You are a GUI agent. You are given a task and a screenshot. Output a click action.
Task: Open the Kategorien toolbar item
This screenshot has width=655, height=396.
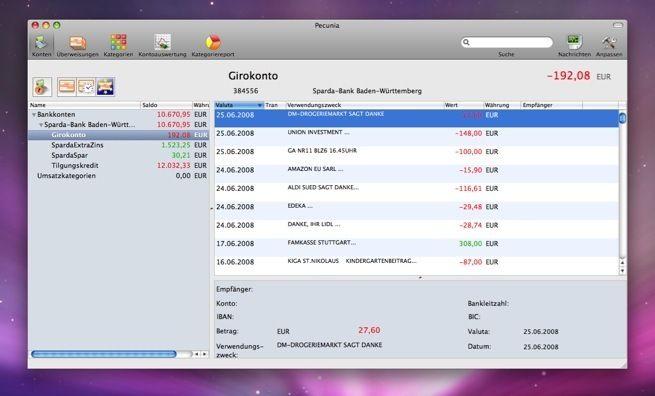pos(118,46)
